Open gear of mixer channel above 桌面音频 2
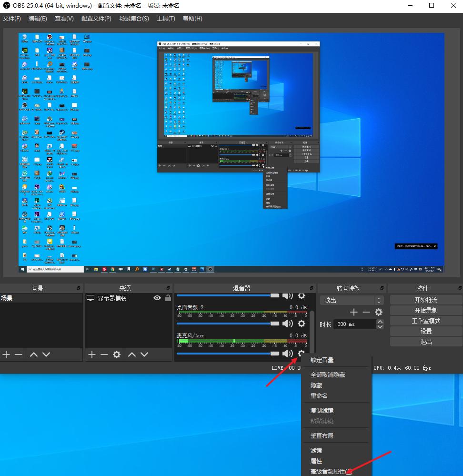463x476 pixels. coord(302,296)
